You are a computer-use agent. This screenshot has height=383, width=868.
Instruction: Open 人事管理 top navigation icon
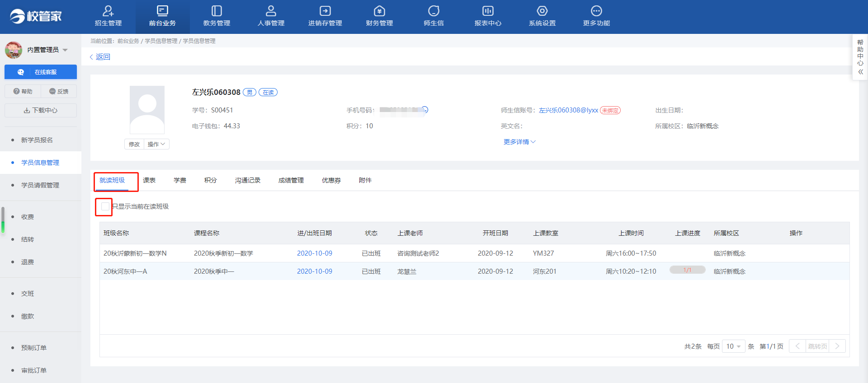pos(271,11)
